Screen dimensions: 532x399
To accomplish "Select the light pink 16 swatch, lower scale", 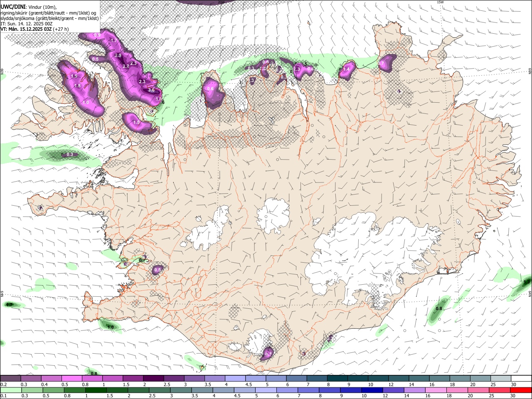I will coord(436,390).
